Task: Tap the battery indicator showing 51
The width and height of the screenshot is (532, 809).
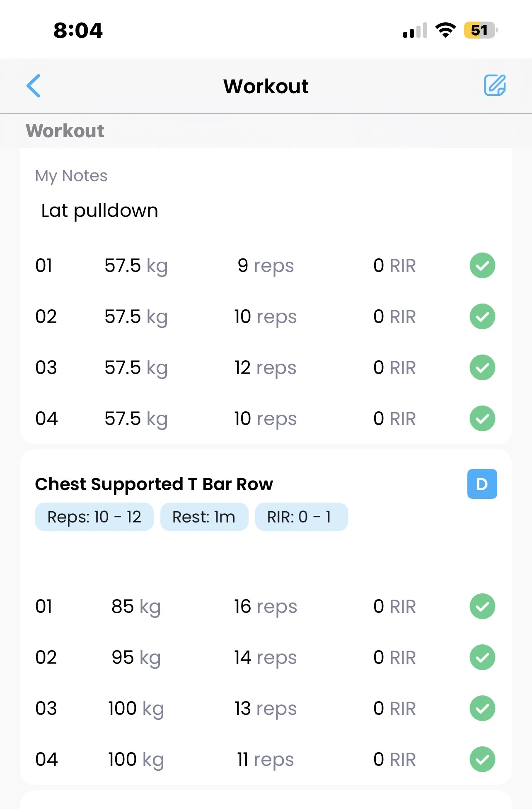Action: pos(480,30)
